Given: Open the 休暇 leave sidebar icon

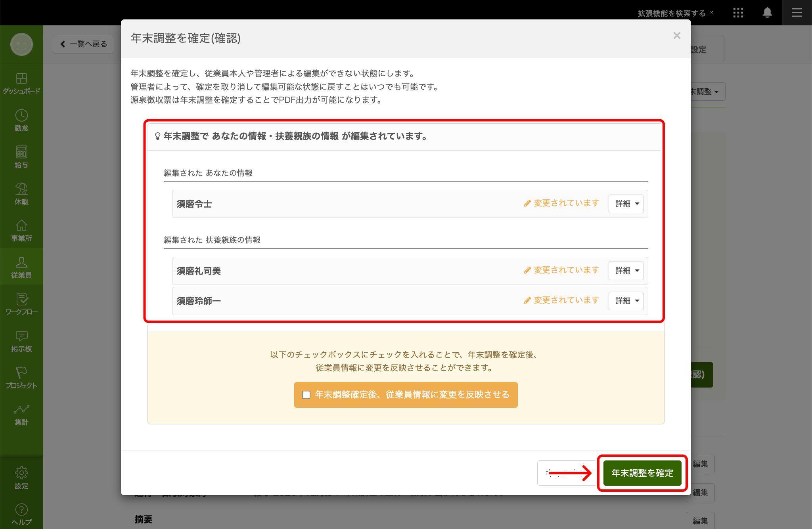Looking at the screenshot, I should (x=21, y=194).
